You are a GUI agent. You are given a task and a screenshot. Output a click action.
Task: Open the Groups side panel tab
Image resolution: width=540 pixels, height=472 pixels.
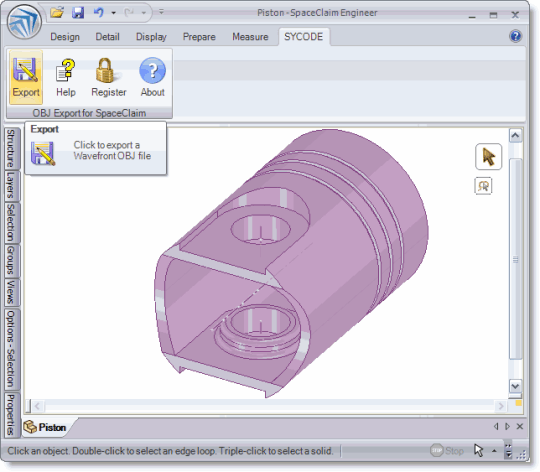pos(11,261)
